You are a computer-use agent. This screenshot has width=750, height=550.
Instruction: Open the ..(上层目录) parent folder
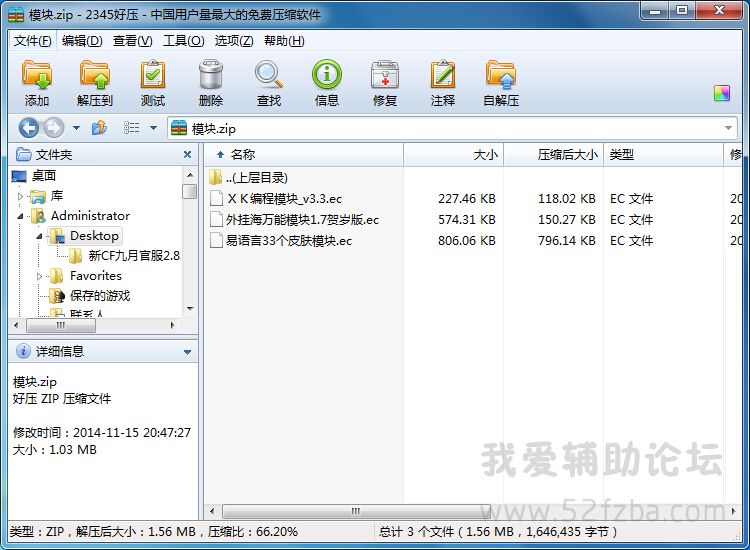pos(249,177)
